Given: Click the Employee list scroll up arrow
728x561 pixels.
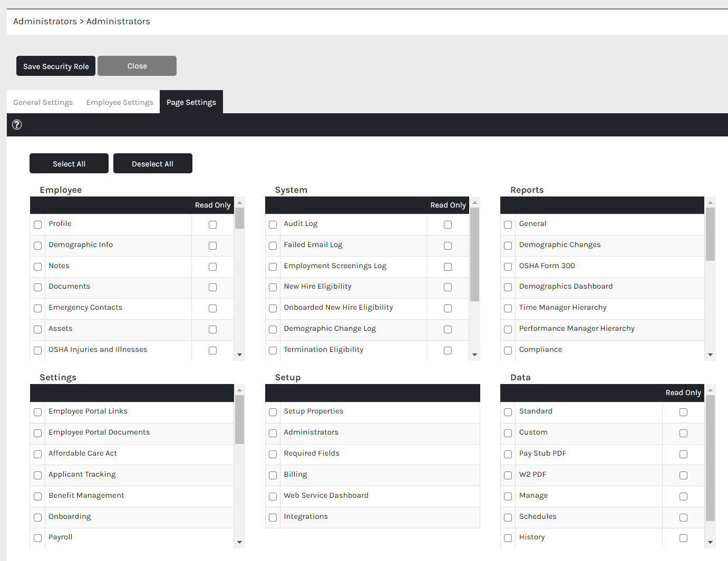Looking at the screenshot, I should point(240,203).
